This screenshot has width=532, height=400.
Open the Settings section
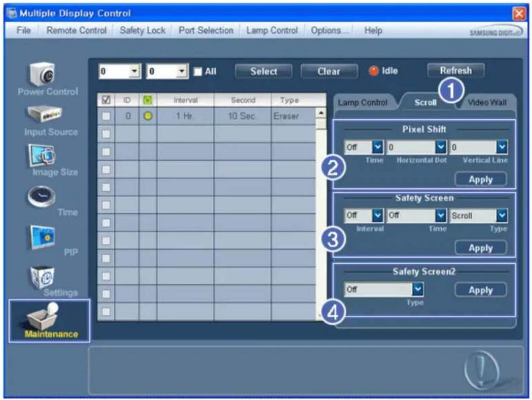[53, 281]
